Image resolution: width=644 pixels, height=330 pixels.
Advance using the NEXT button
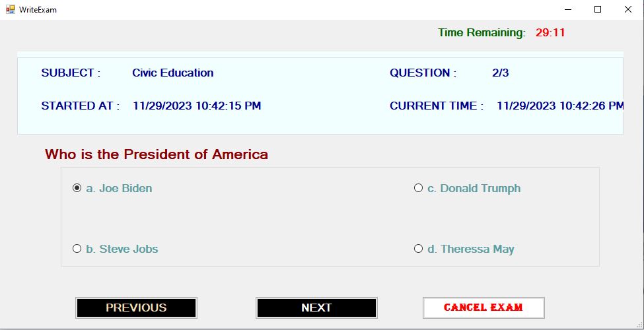(316, 308)
